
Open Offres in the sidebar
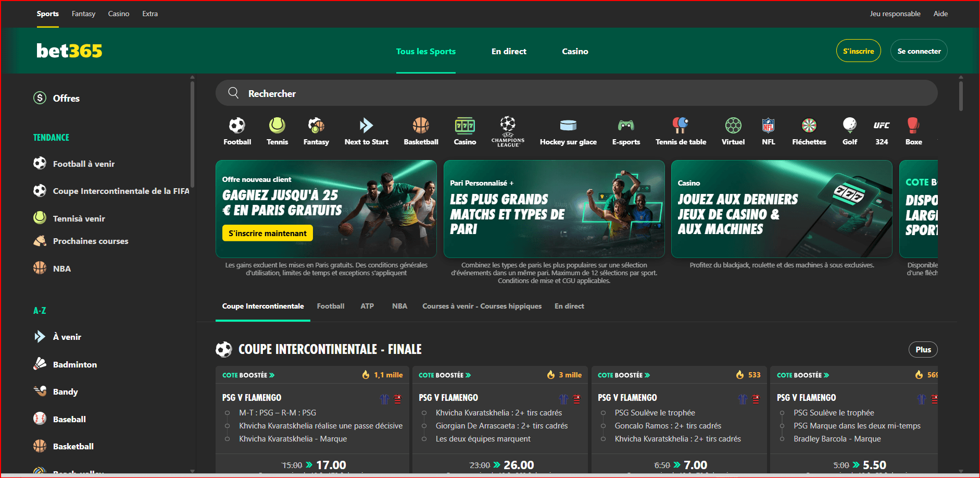(x=66, y=98)
